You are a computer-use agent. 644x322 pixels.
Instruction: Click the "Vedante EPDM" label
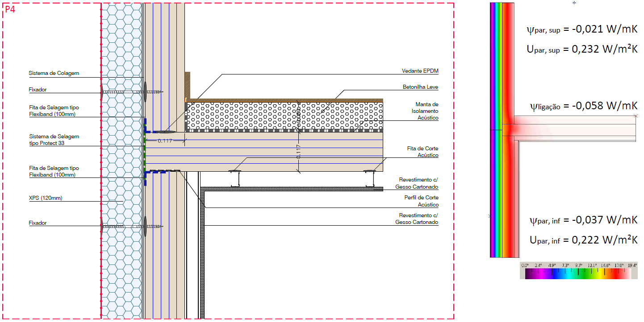[420, 71]
